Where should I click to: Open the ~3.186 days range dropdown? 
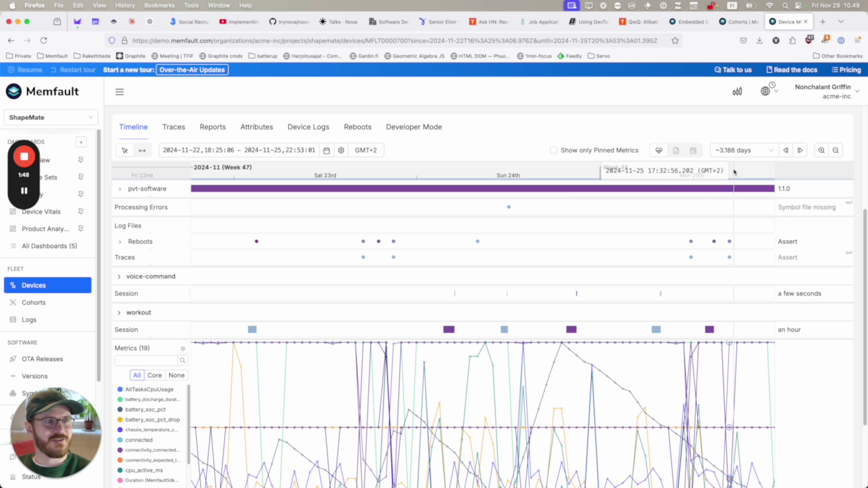tap(743, 150)
